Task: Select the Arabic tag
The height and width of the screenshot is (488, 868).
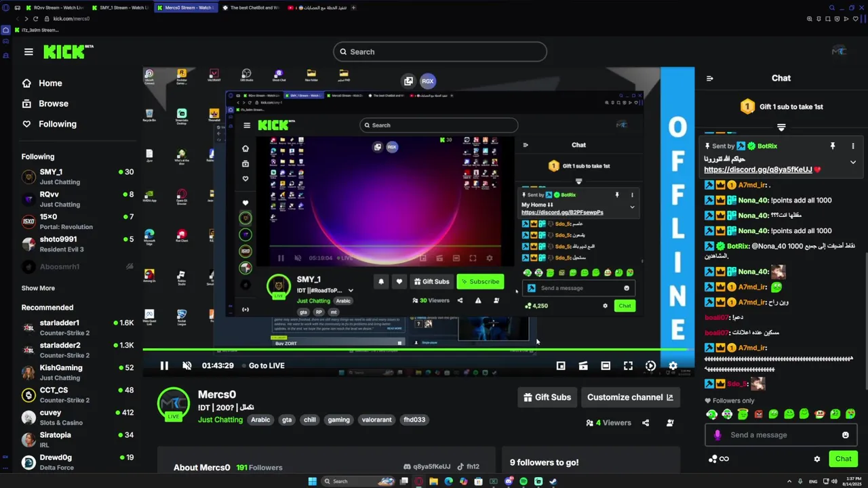Action: (x=260, y=420)
